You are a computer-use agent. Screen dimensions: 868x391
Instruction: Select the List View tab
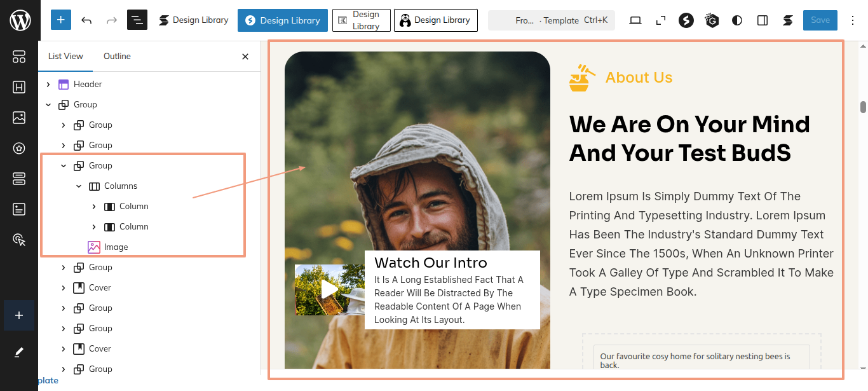(65, 56)
